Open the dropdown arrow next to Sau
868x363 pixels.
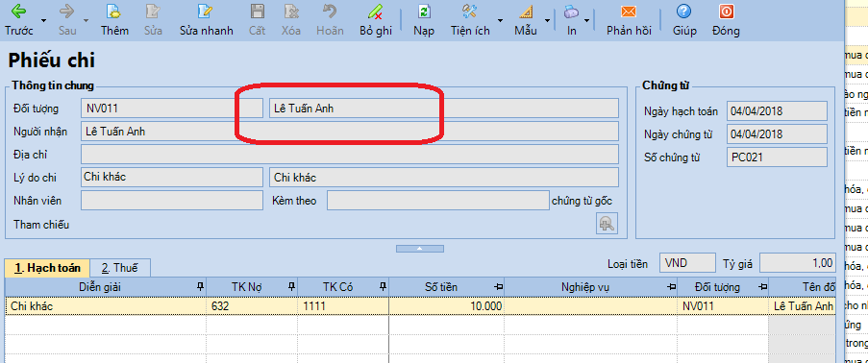tap(87, 20)
